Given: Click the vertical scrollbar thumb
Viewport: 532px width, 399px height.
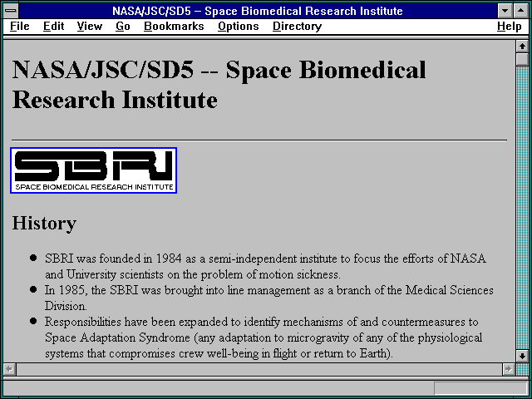Looking at the screenshot, I should click(x=522, y=59).
